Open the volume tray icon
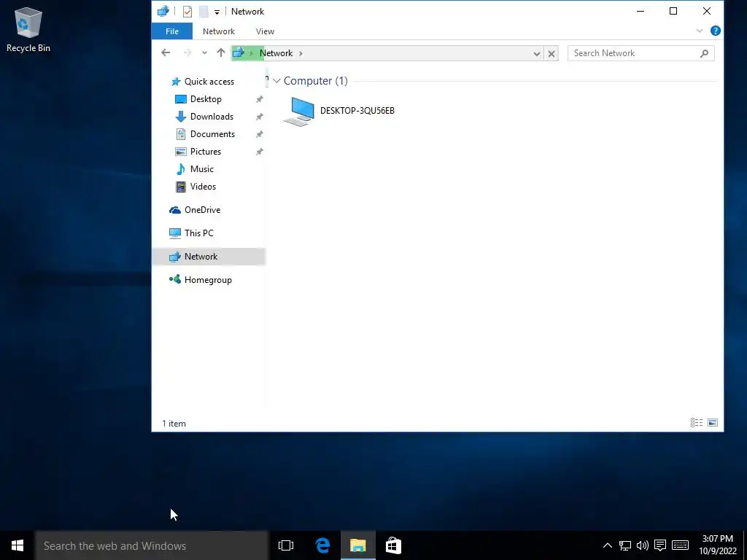This screenshot has height=560, width=747. [642, 545]
